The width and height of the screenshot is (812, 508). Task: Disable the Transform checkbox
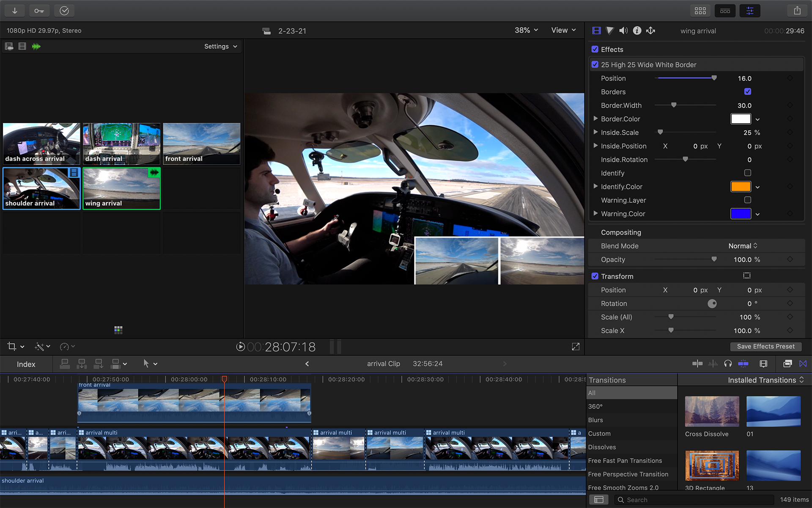[595, 276]
